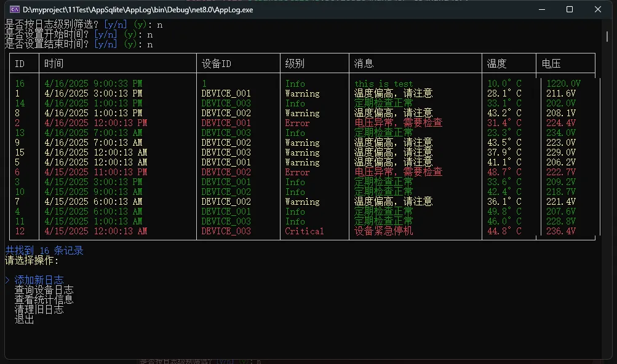Viewport: 617px width, 364px height.
Task: Click the 级别 column header
Action: click(x=295, y=63)
